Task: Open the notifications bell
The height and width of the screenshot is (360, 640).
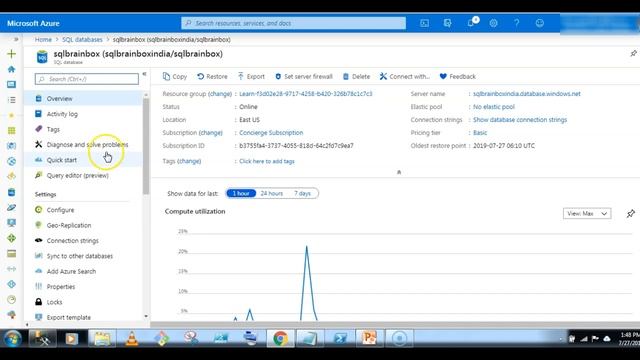Action: coord(471,23)
